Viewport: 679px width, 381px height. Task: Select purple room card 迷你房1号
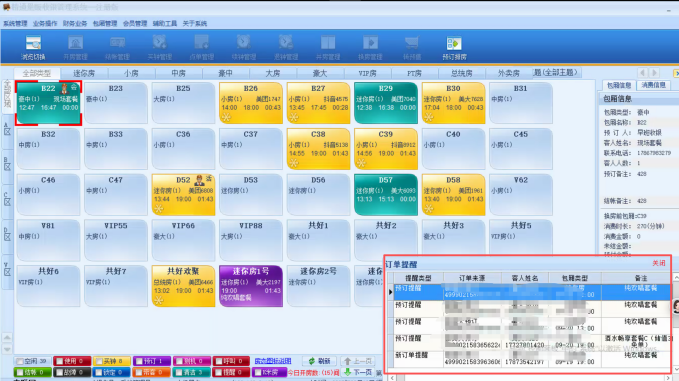tap(251, 286)
